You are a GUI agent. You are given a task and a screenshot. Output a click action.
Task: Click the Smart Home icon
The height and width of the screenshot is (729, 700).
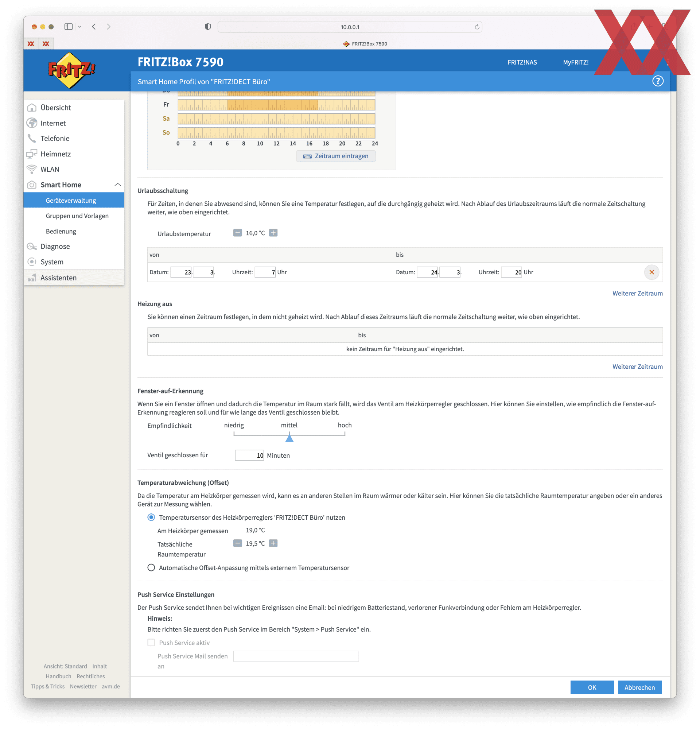point(32,185)
